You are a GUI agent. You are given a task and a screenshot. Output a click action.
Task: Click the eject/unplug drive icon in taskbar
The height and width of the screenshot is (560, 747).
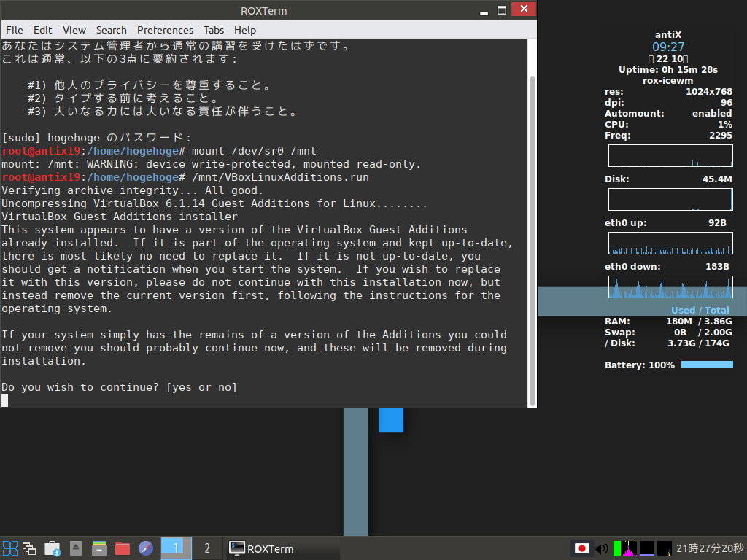[76, 548]
